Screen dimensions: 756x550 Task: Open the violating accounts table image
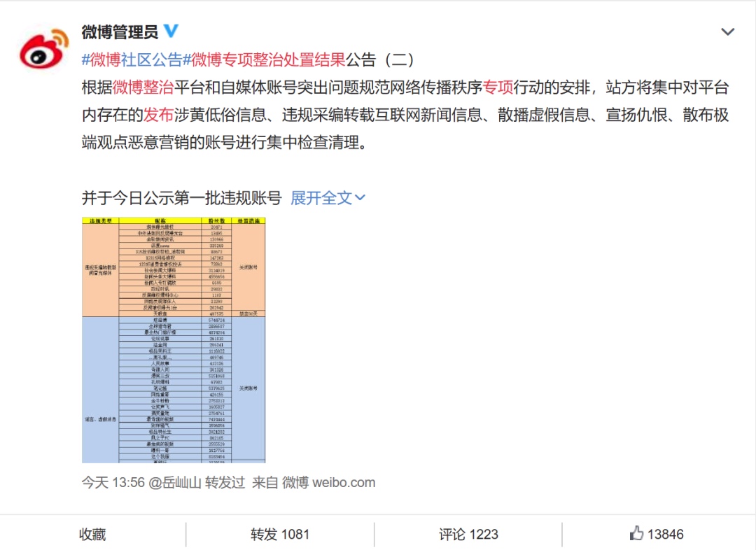[174, 340]
